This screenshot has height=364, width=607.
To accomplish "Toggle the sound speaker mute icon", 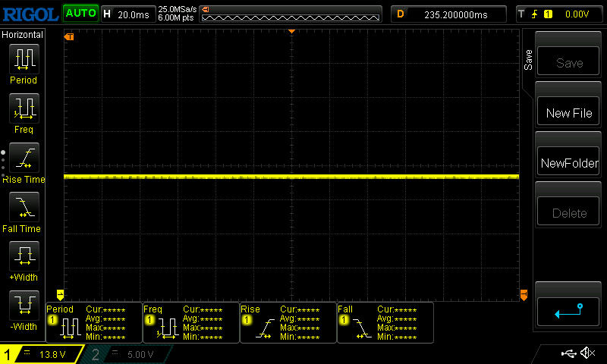I will (x=587, y=353).
